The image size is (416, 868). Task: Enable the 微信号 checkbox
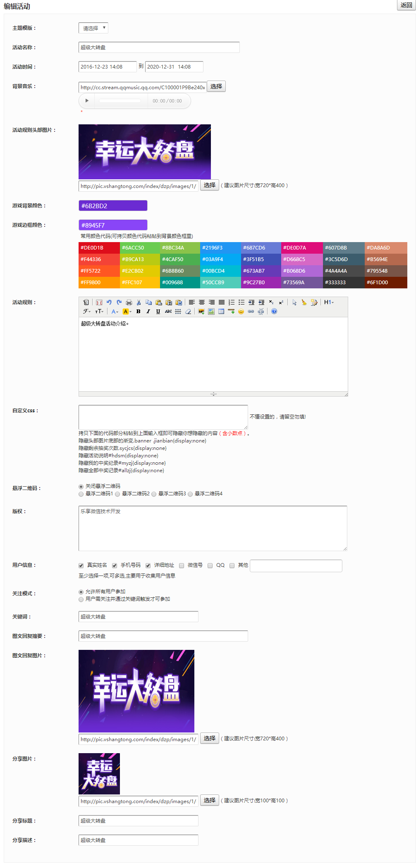[182, 566]
